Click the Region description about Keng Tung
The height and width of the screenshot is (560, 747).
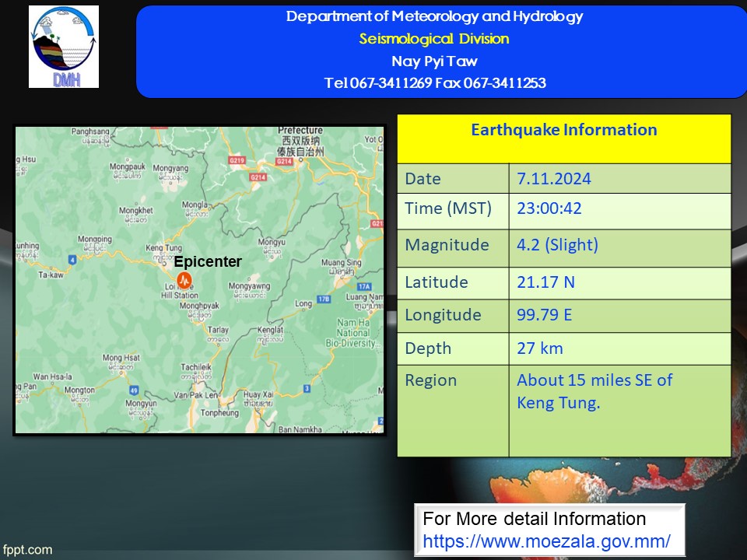click(x=594, y=391)
